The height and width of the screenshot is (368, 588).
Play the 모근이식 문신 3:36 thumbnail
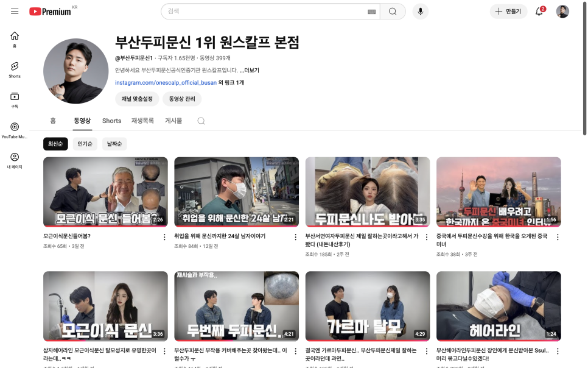point(105,306)
